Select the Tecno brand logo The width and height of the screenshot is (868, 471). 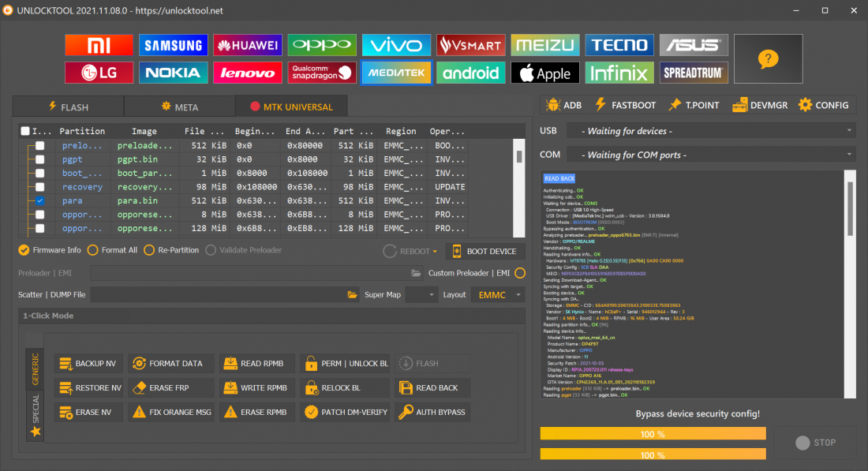click(x=619, y=45)
